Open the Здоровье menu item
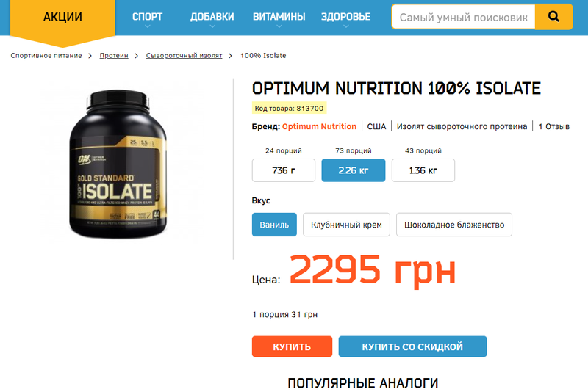Image resolution: width=588 pixels, height=392 pixels. [345, 17]
